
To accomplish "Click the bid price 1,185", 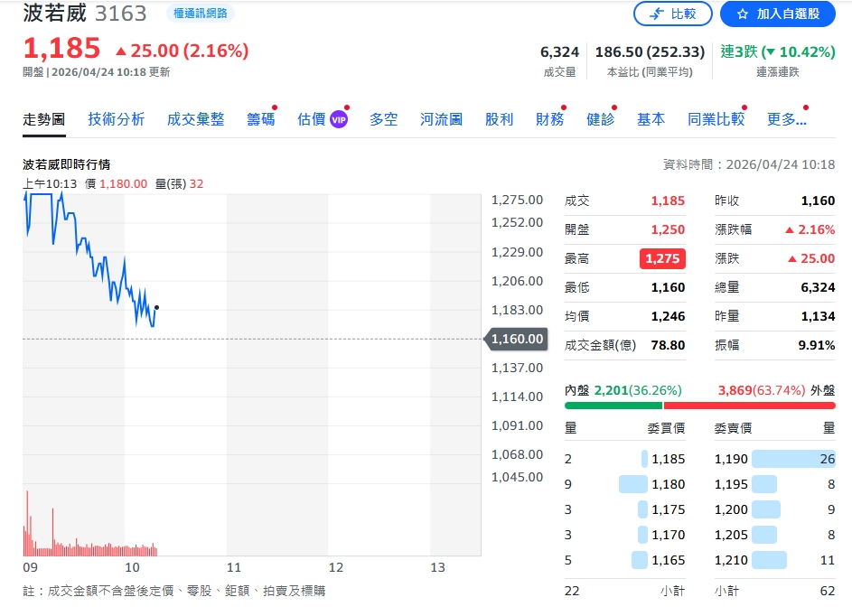I will click(x=668, y=459).
